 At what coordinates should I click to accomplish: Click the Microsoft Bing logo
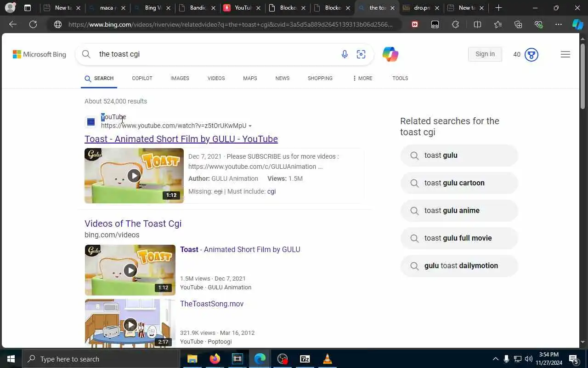click(x=40, y=54)
